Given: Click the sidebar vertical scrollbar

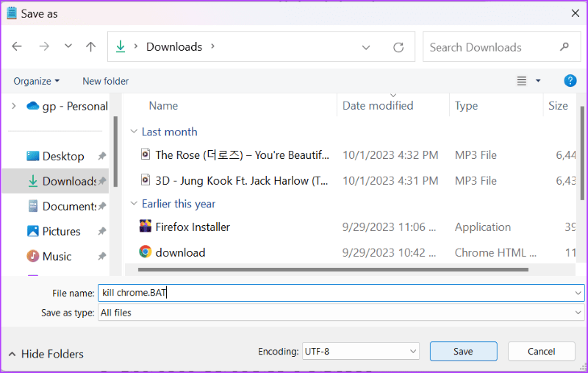Looking at the screenshot, I should click(115, 152).
